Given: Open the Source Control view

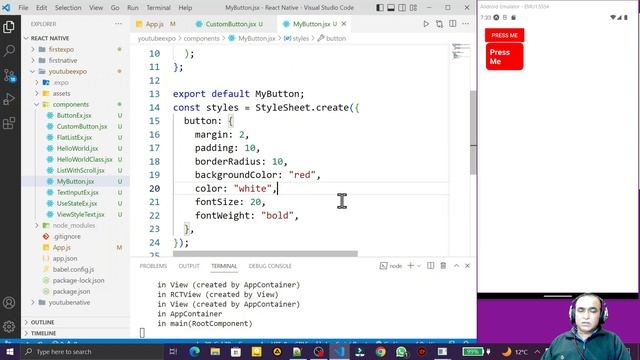Looking at the screenshot, I should (9, 75).
